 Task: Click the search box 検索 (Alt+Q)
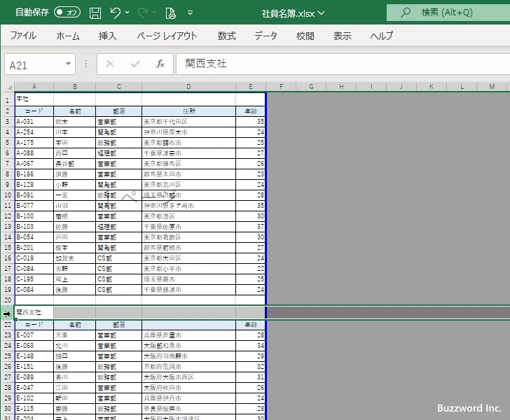448,13
